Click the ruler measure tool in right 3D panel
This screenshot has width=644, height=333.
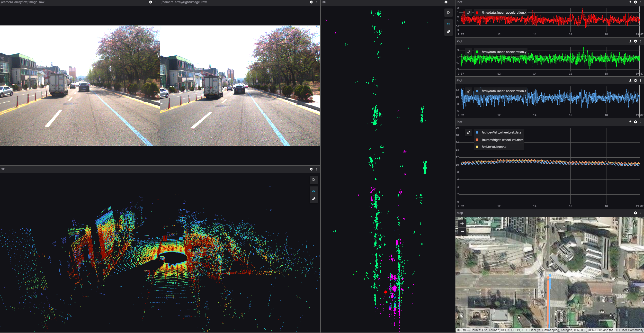(x=449, y=32)
